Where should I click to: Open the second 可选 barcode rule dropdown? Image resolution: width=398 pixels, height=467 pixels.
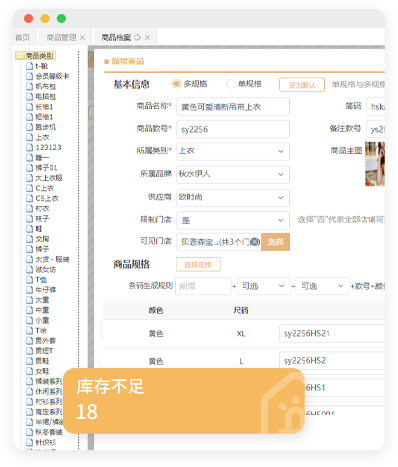coord(322,286)
